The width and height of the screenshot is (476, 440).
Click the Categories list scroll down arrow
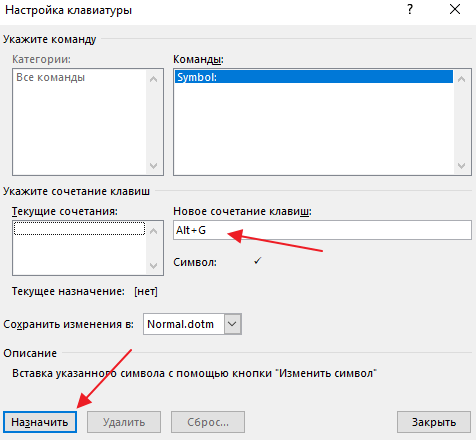point(153,165)
